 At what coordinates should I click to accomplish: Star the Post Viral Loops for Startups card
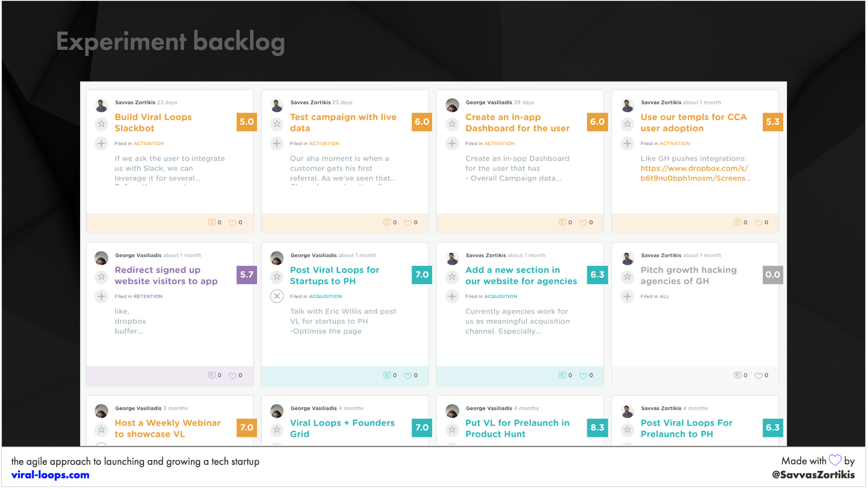277,277
